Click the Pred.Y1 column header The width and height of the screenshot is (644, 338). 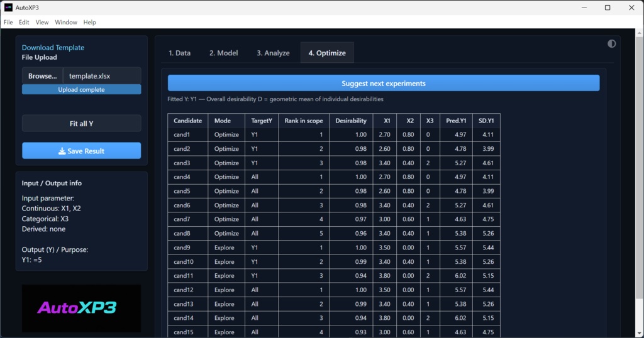(456, 121)
